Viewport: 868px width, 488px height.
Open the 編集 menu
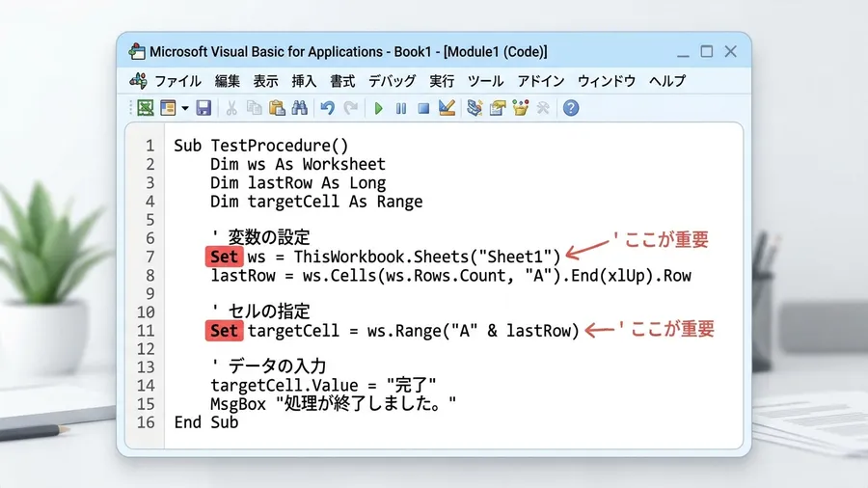point(227,81)
